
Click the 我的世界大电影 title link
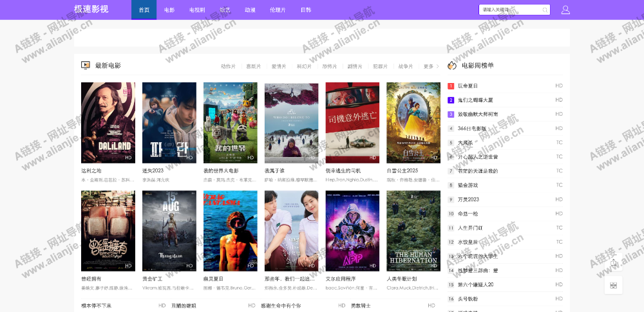221,170
